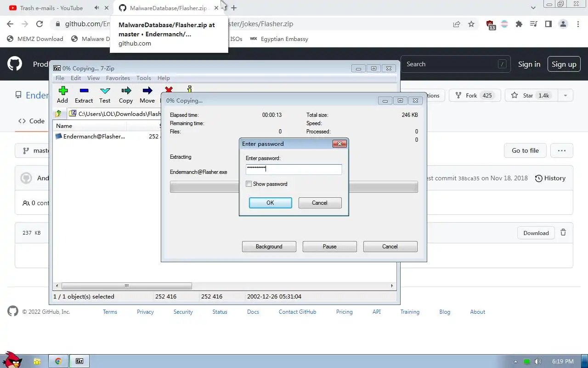This screenshot has height=368, width=588.
Task: Download the Flasher.zip file on GitHub
Action: point(536,233)
